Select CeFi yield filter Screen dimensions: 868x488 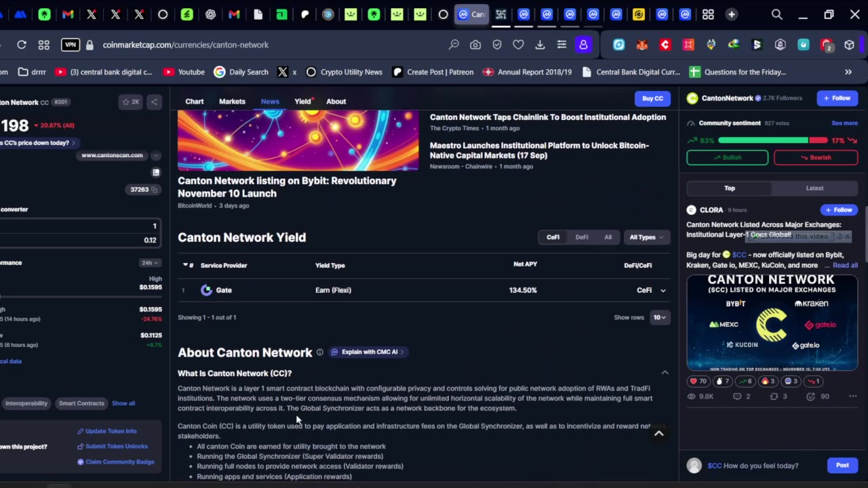tap(553, 237)
